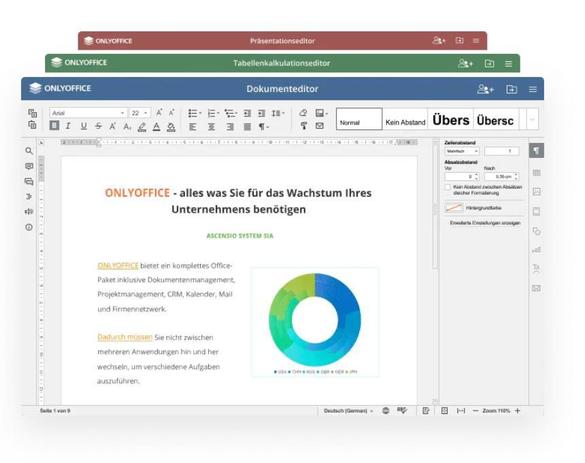
Task: Open the about info icon in sidebar
Action: pos(29,227)
